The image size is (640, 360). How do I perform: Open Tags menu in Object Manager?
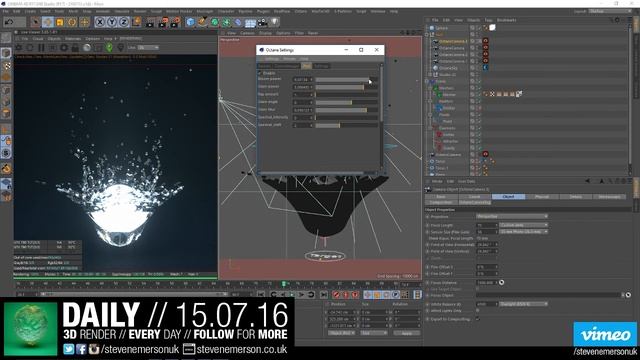click(x=488, y=20)
